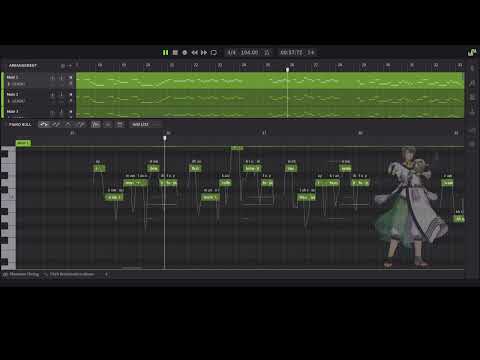Viewport: 480px width, 360px height.
Task: Select the third edit tool in piano roll toolbar
Action: pos(68,124)
